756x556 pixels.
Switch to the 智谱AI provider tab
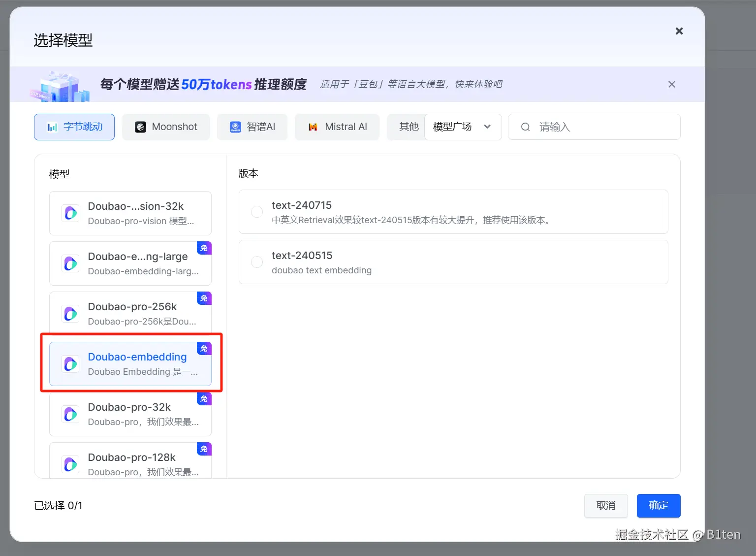click(x=252, y=127)
